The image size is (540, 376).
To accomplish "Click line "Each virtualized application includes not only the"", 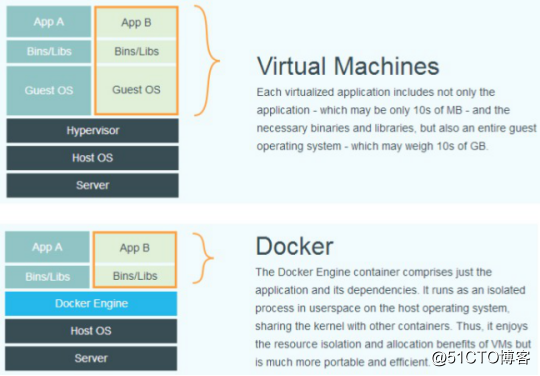I will 376,92.
